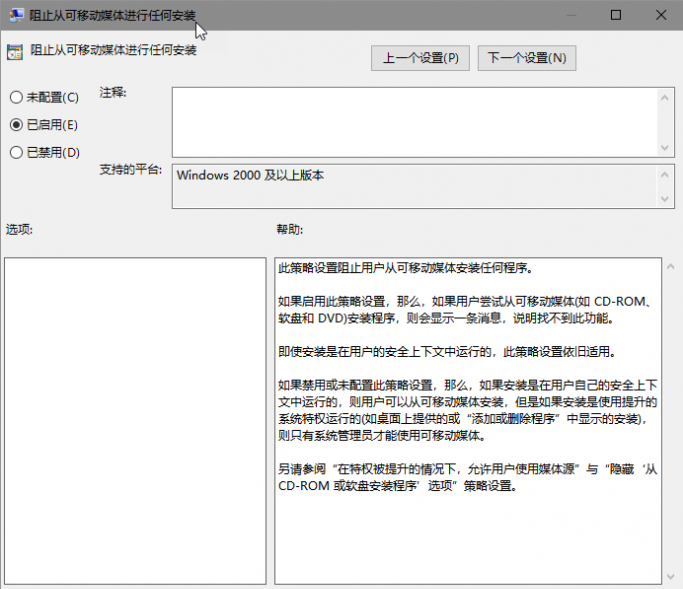
Task: Click the 帮助: label
Action: point(290,229)
